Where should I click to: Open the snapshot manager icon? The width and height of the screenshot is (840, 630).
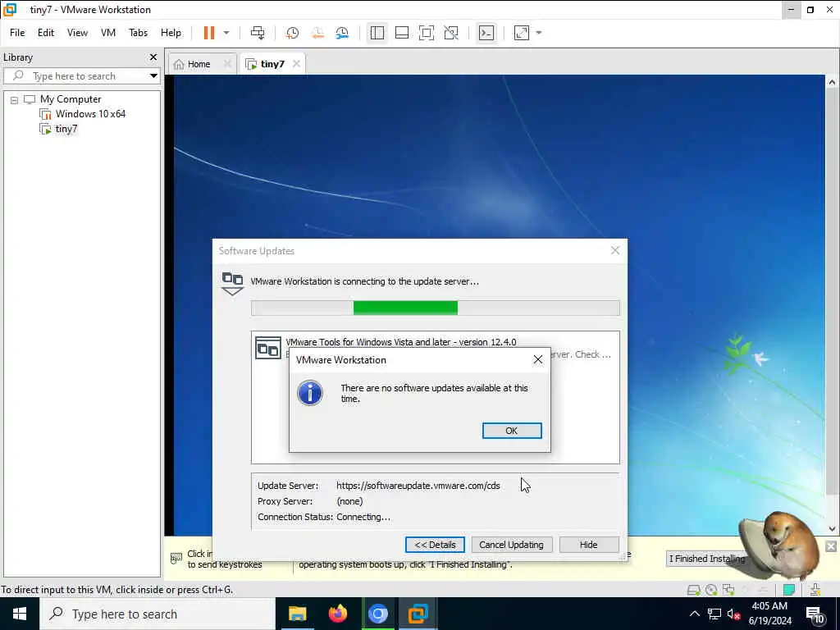click(342, 33)
